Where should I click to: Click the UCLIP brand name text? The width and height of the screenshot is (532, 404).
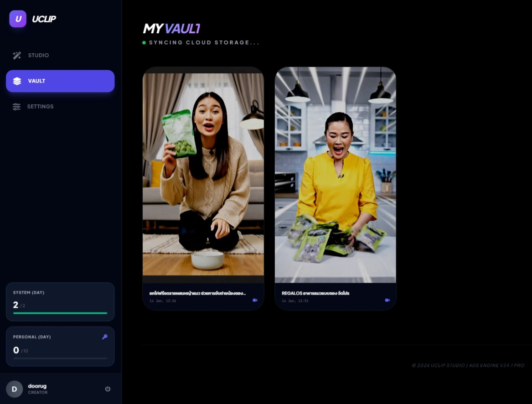point(44,19)
